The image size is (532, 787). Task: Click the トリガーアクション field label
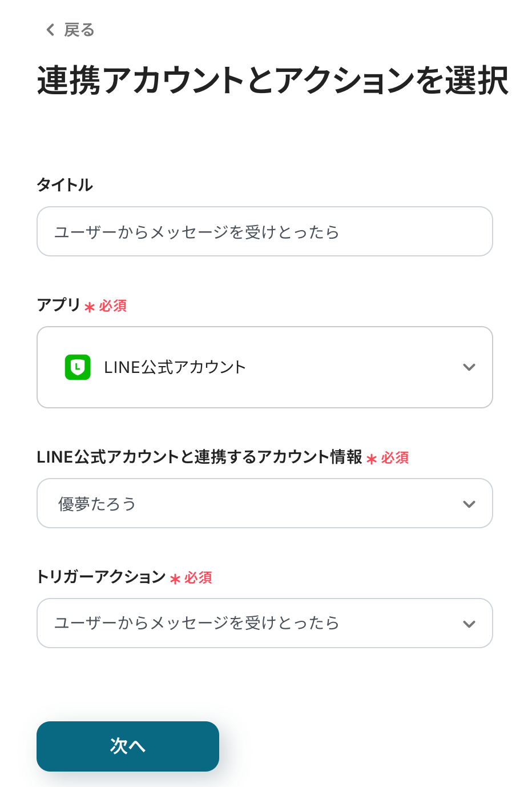[x=101, y=577]
